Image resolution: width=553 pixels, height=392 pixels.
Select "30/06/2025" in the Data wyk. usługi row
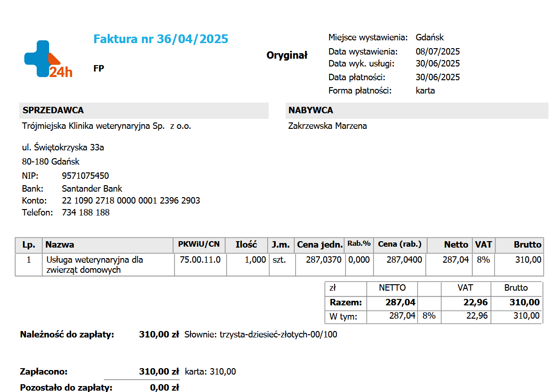pos(438,63)
